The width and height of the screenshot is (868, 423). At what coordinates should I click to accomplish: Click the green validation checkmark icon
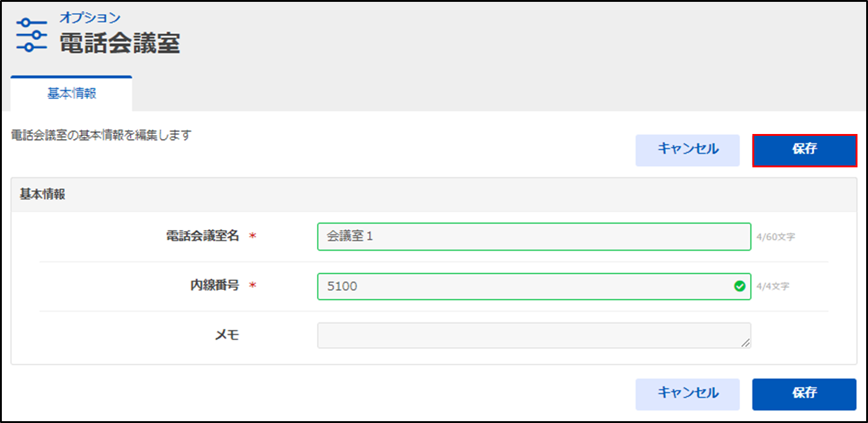739,287
